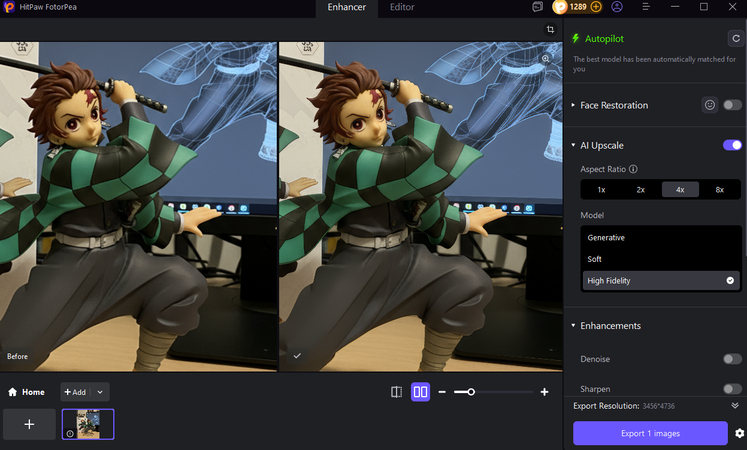Click the Autopilot lightning icon

pyautogui.click(x=576, y=39)
